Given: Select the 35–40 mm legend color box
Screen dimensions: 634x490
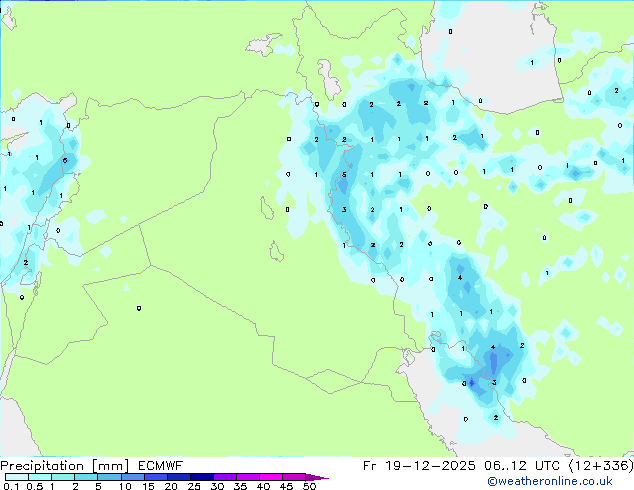Looking at the screenshot, I should 248,477.
